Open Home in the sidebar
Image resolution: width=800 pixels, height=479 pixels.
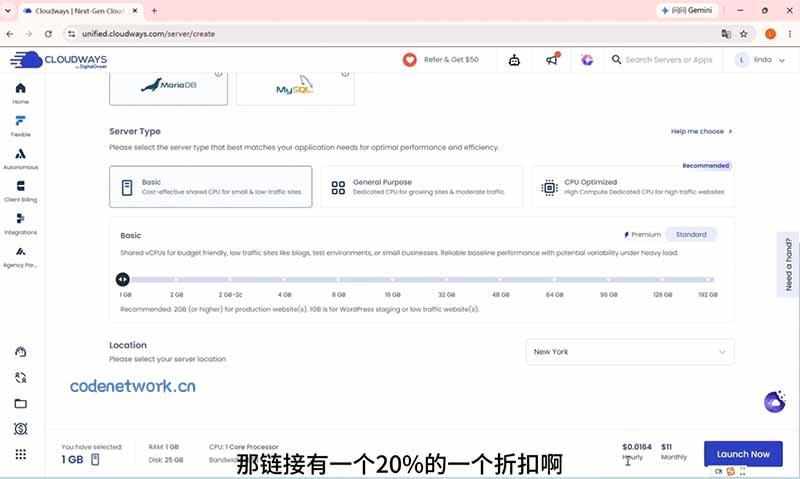pyautogui.click(x=20, y=93)
